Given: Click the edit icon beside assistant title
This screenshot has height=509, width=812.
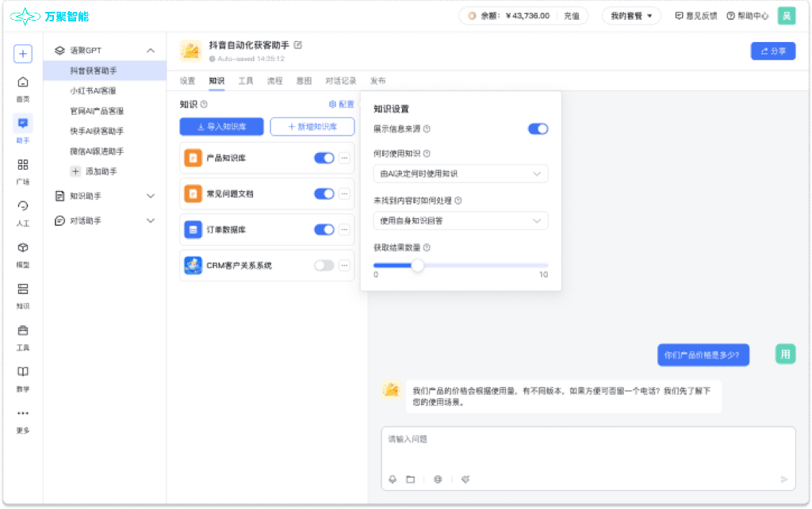Looking at the screenshot, I should click(298, 45).
